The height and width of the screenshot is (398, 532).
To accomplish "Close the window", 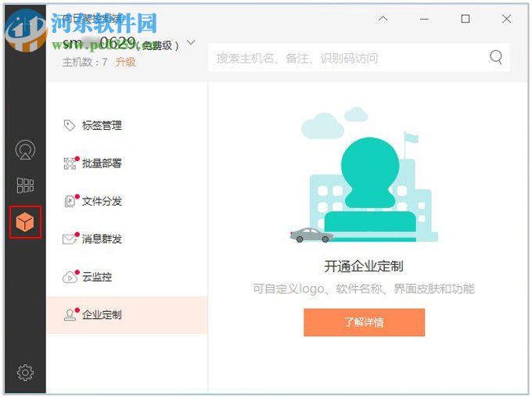I will pyautogui.click(x=506, y=19).
